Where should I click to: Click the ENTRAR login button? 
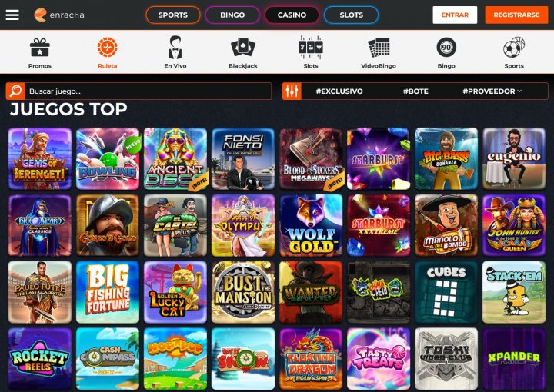point(455,15)
